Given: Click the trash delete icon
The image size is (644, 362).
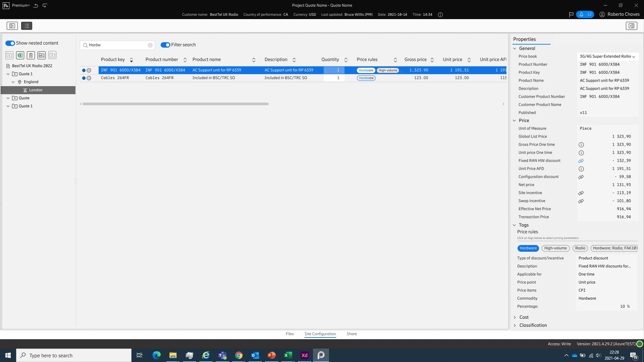Looking at the screenshot, I should tap(31, 55).
